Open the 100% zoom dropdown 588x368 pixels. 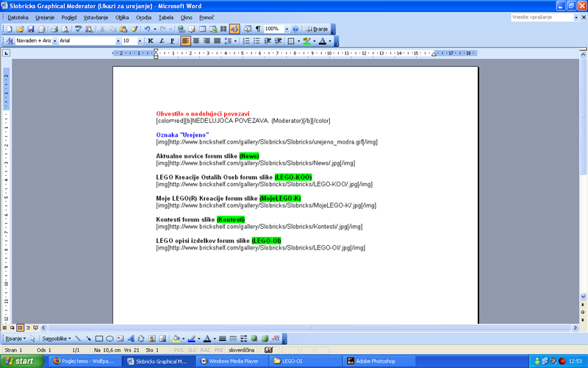[x=287, y=29]
